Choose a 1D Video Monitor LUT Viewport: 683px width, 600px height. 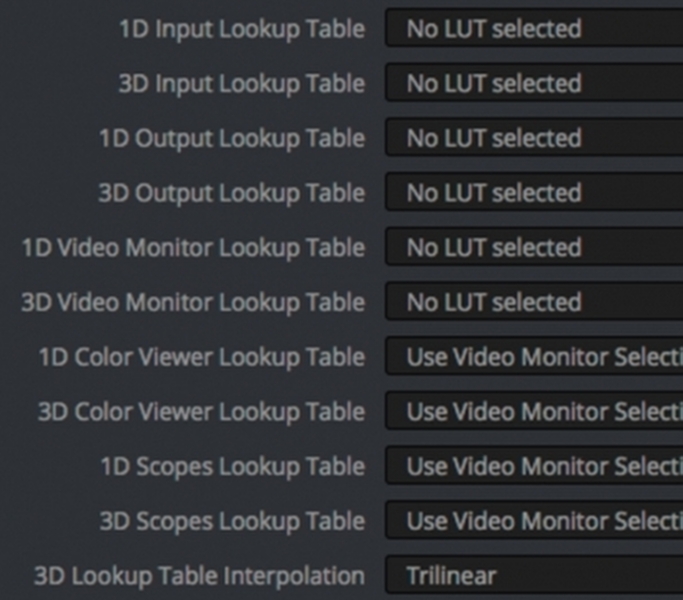tap(534, 247)
